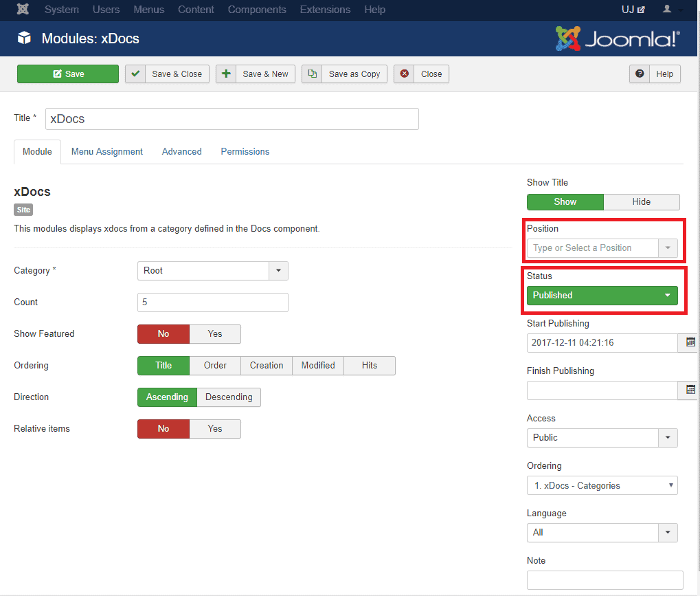This screenshot has height=596, width=700.
Task: Click the checkmark icon on Save & Close
Action: click(x=135, y=74)
